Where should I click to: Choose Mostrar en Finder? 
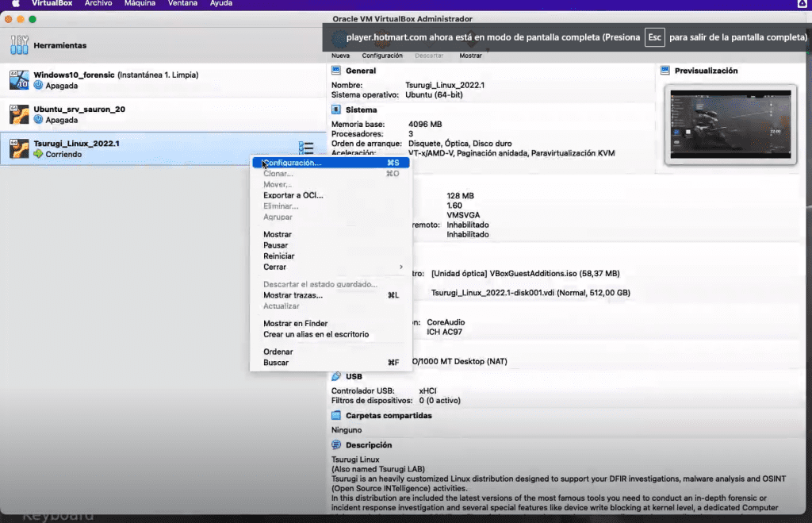tap(331, 324)
